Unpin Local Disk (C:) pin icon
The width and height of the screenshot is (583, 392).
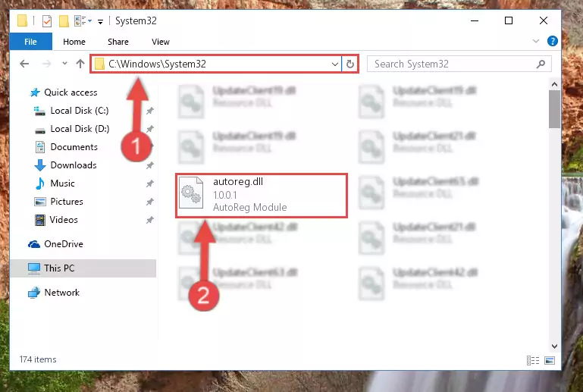point(149,111)
